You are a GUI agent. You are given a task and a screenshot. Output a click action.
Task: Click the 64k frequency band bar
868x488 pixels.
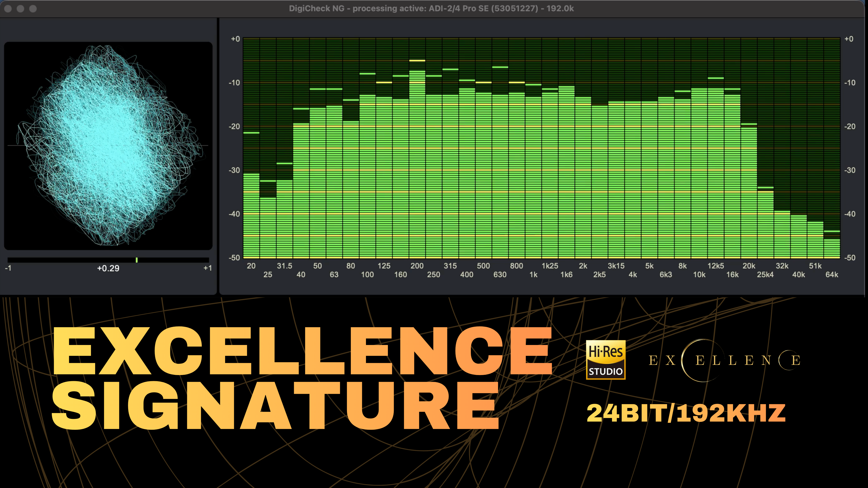tap(832, 249)
